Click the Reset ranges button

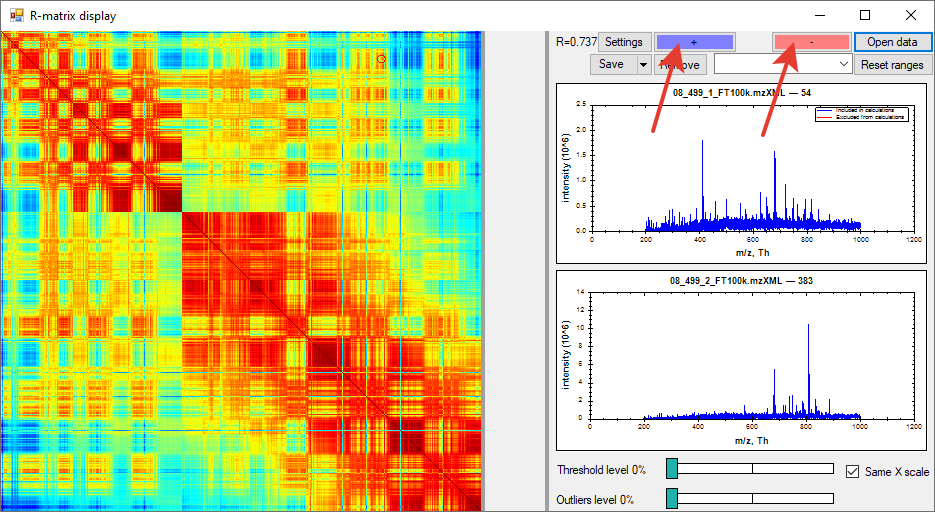(892, 64)
